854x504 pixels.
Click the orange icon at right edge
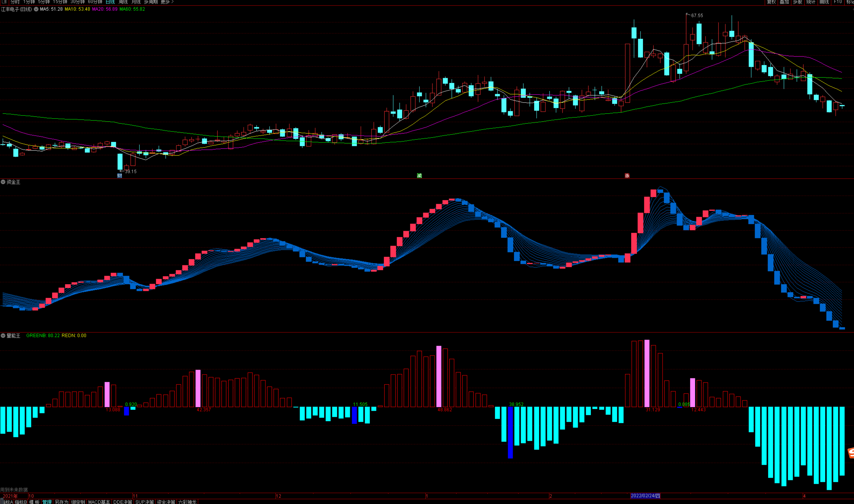click(x=851, y=453)
